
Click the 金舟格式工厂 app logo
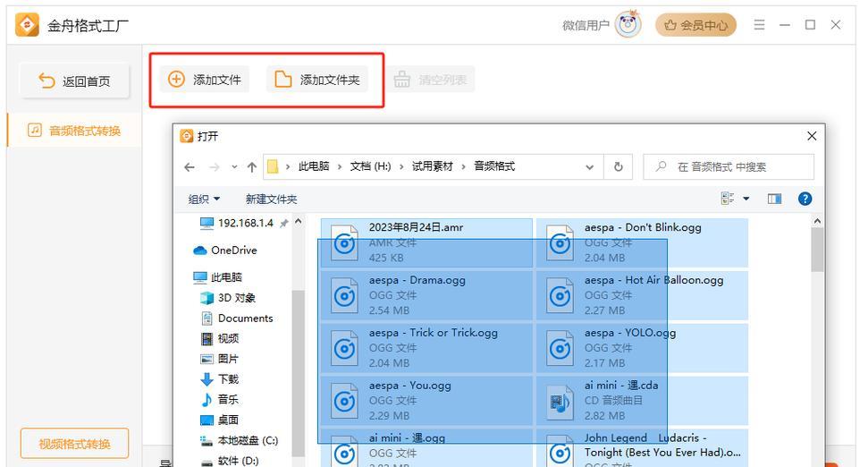[27, 25]
